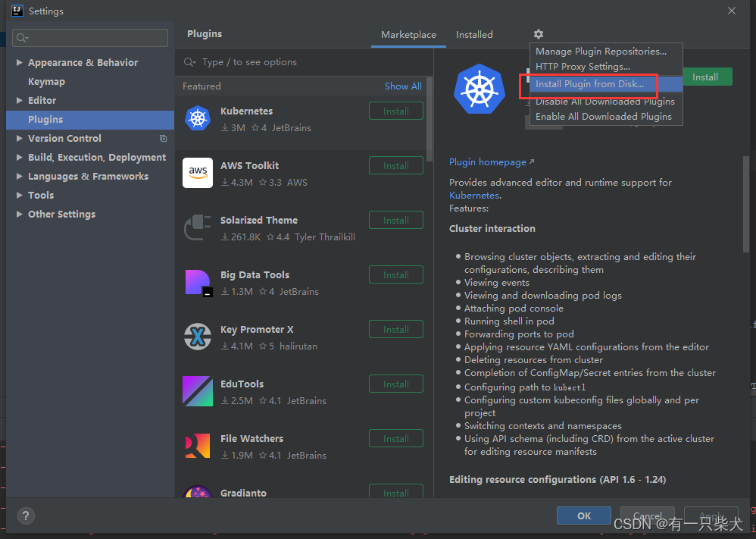The image size is (756, 539).
Task: Close the Settings dialog window
Action: click(732, 11)
